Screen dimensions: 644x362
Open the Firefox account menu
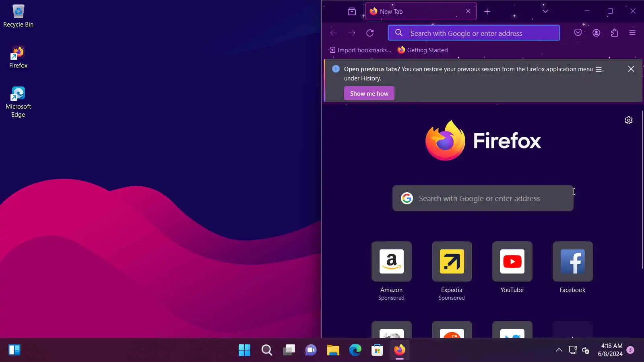pos(596,33)
